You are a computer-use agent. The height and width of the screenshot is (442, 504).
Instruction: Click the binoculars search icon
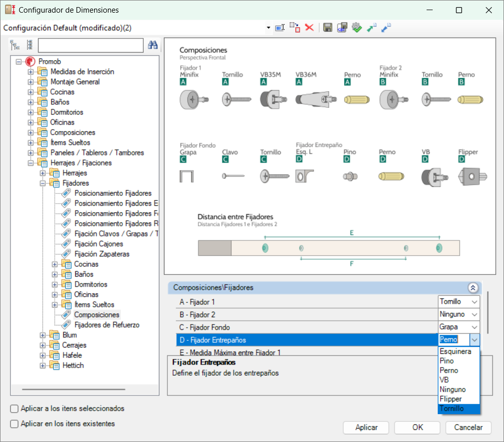point(153,45)
